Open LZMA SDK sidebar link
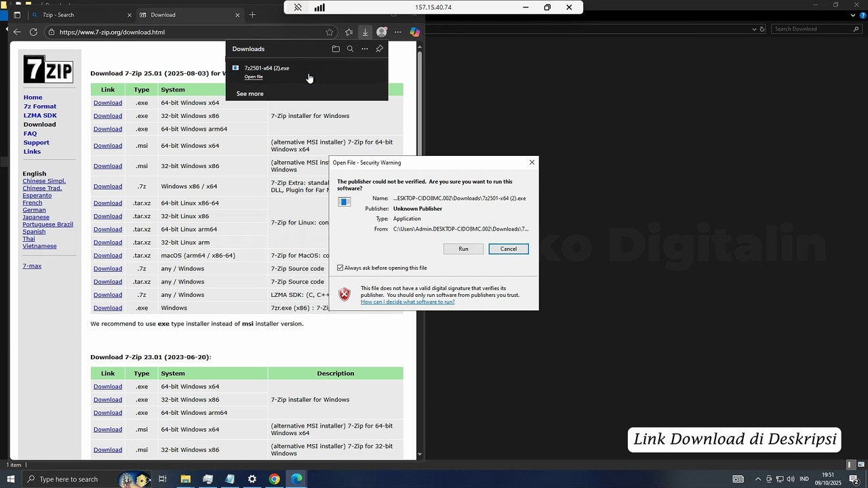The width and height of the screenshot is (868, 488). click(40, 115)
